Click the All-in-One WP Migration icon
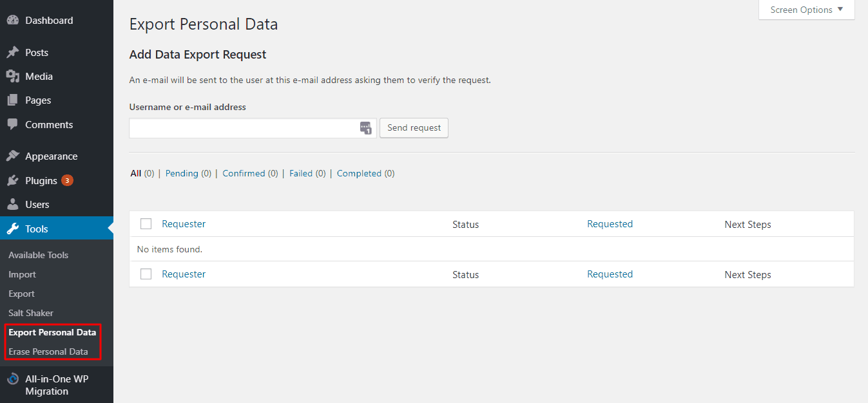868x403 pixels. pos(12,379)
